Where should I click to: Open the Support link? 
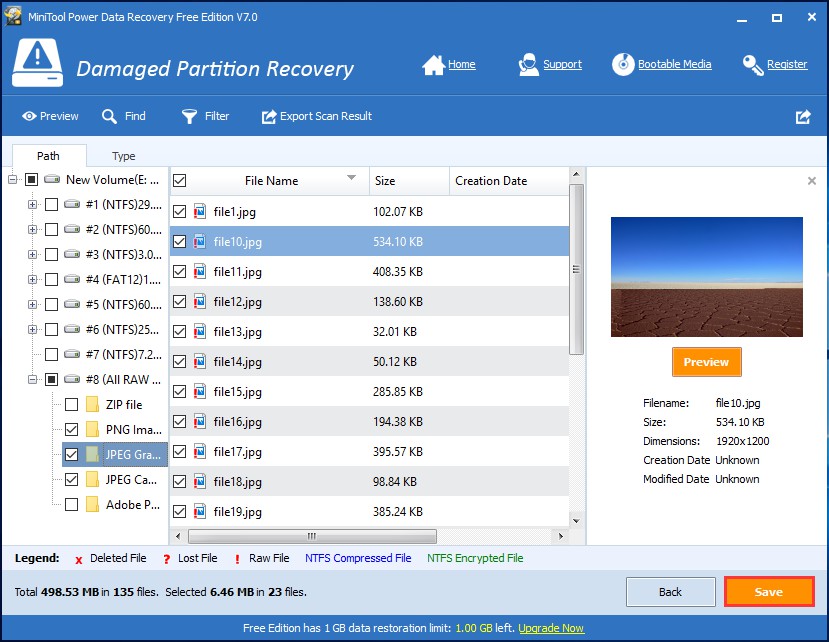[563, 64]
